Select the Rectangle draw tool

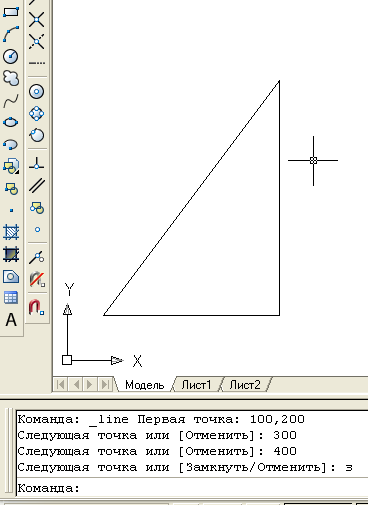[11, 12]
